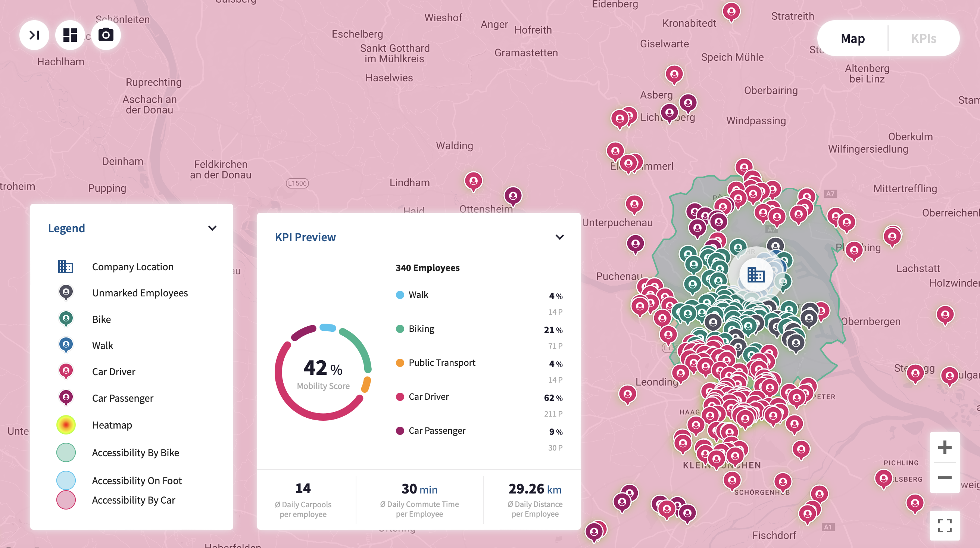Collapse the Legend panel
Viewport: 980px width, 548px height.
point(212,228)
